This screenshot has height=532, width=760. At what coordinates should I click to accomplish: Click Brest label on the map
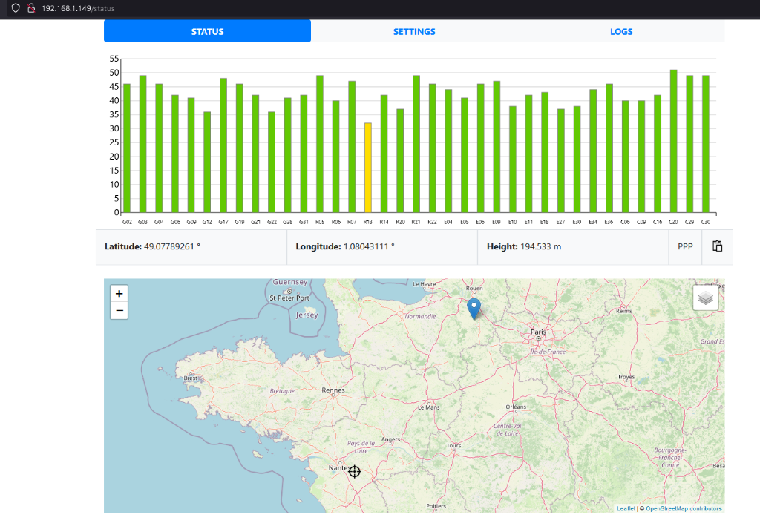click(x=191, y=378)
